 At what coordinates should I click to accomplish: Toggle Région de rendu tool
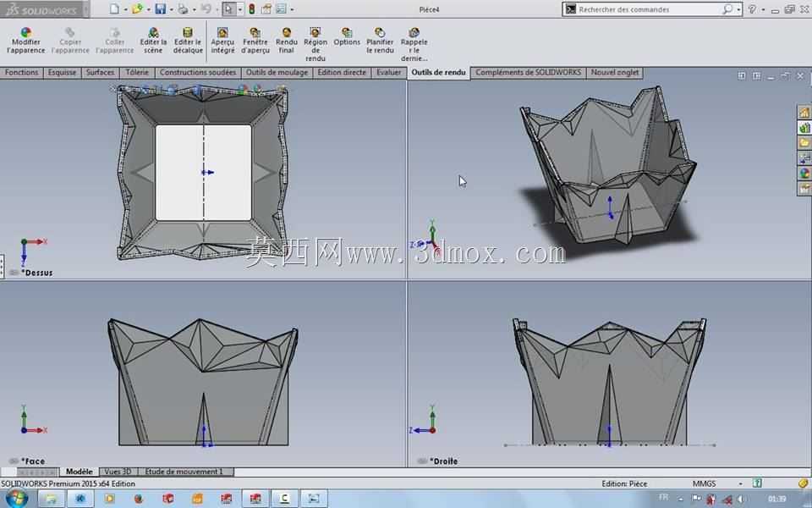(x=315, y=45)
